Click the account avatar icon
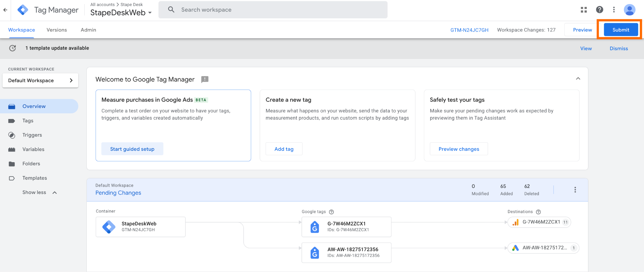Viewport: 644px width, 272px height. (630, 10)
